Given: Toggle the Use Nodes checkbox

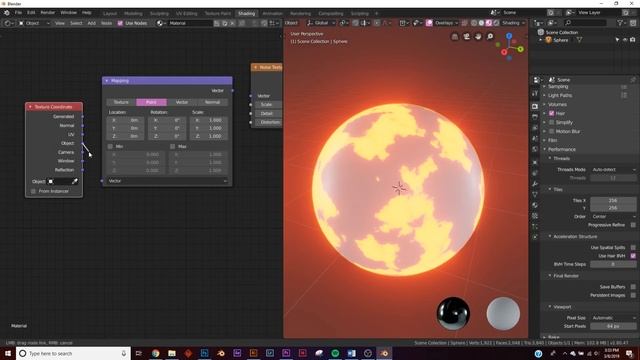Looking at the screenshot, I should 120,23.
